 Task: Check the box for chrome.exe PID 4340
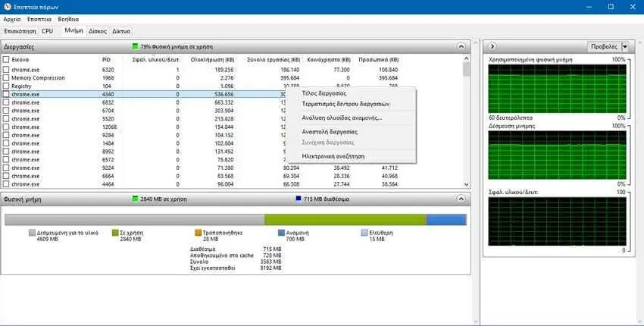[6, 94]
